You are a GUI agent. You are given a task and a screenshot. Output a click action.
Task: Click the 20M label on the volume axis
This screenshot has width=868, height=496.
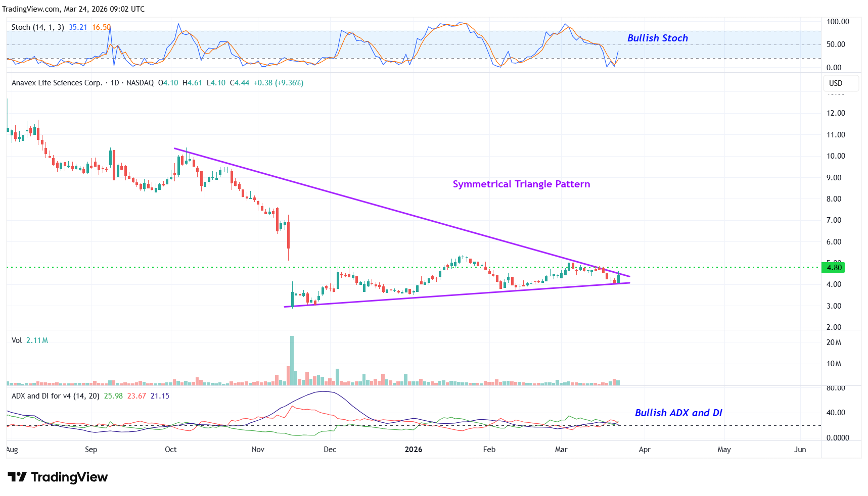pos(834,342)
